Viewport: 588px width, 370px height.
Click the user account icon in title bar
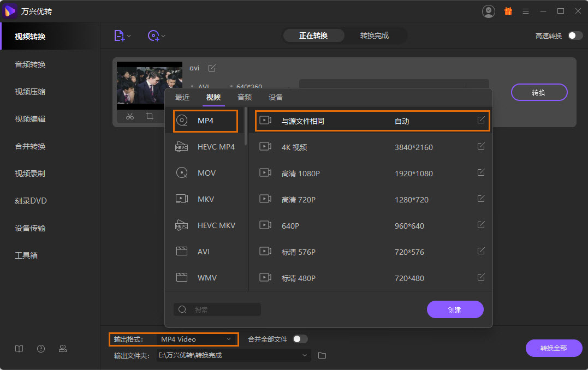[x=488, y=10]
